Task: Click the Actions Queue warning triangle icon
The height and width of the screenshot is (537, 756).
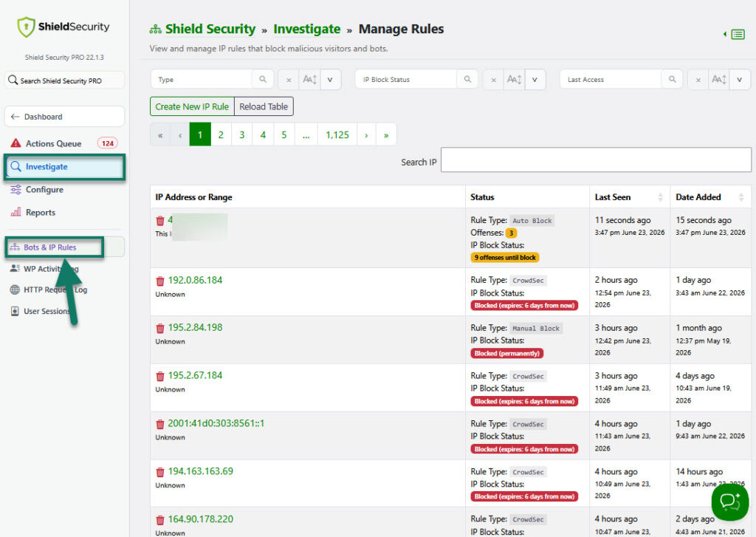Action: point(16,143)
